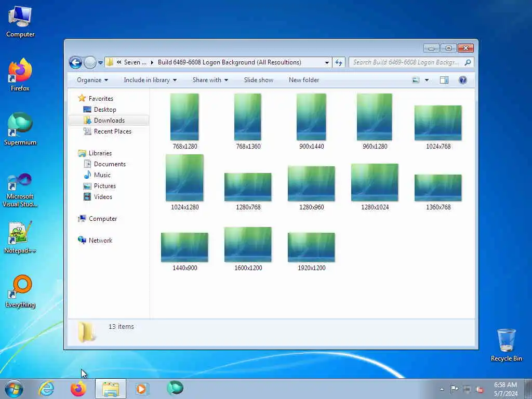532x399 pixels.
Task: Select the Supermium desktop shortcut
Action: [20, 129]
